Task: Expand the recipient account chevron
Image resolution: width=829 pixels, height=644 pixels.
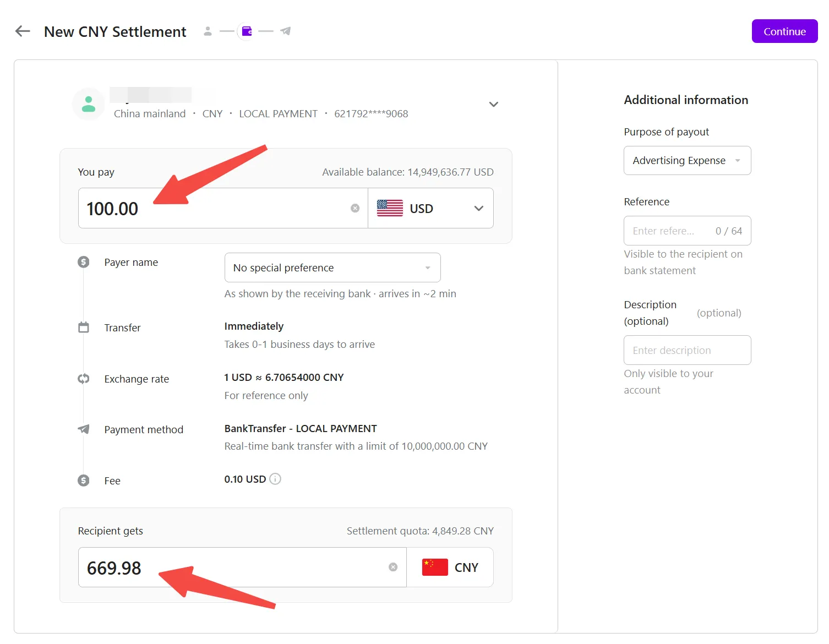Action: tap(494, 104)
